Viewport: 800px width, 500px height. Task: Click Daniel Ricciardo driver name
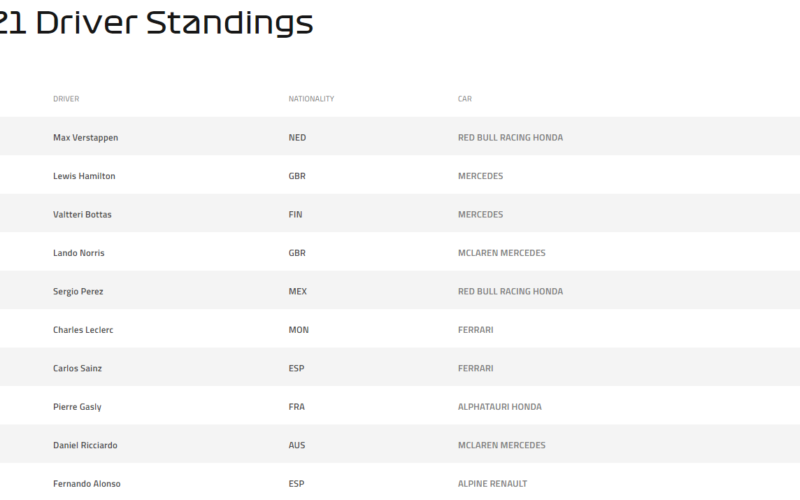pyautogui.click(x=85, y=445)
